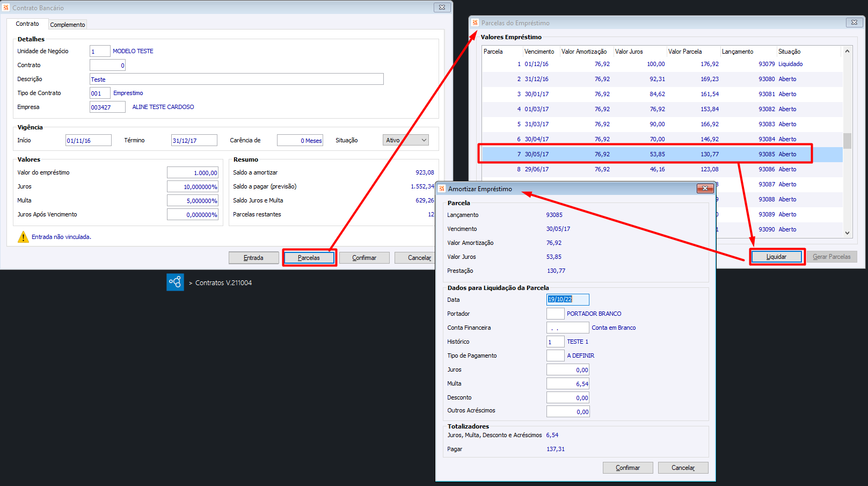This screenshot has height=486, width=868.
Task: Click the Situação column header
Action: [x=809, y=52]
